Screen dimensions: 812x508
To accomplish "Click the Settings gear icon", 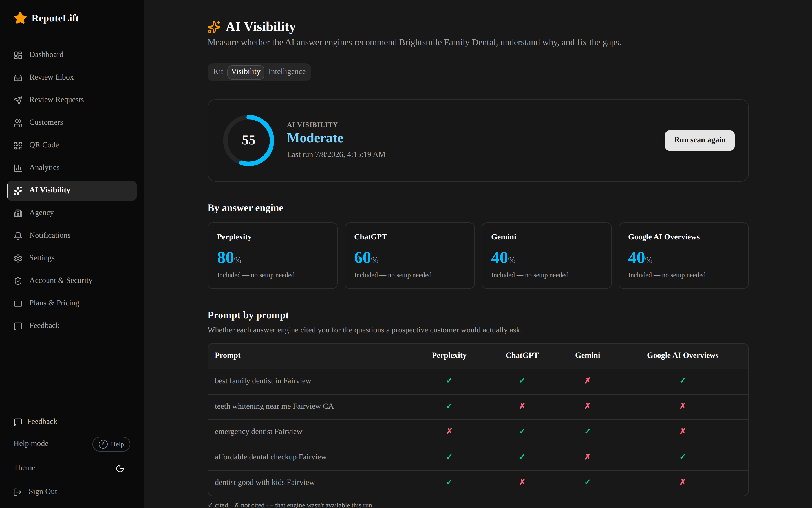I will coord(18,258).
